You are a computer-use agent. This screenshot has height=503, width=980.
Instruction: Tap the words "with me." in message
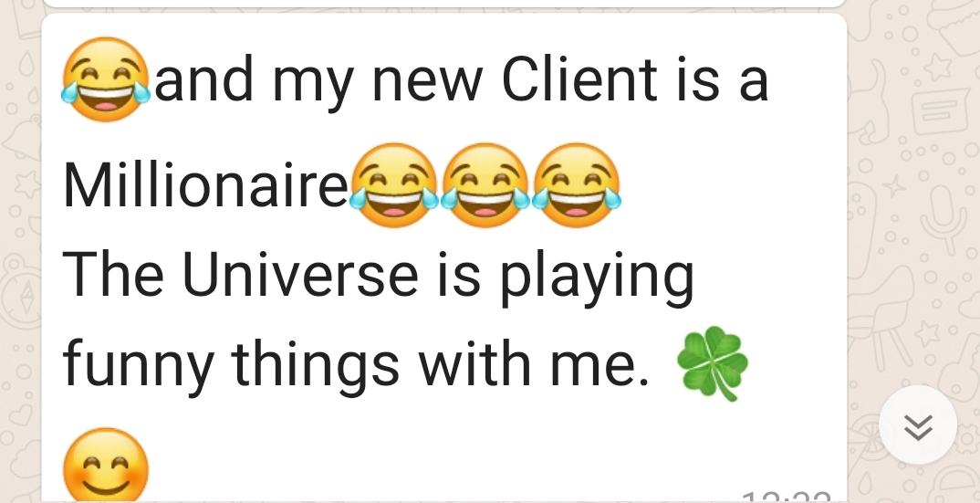(534, 362)
